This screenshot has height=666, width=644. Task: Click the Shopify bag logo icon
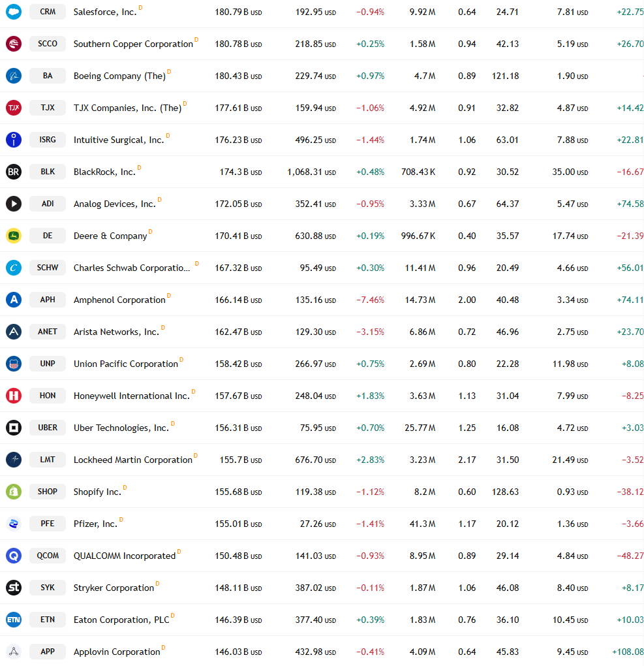[x=14, y=492]
